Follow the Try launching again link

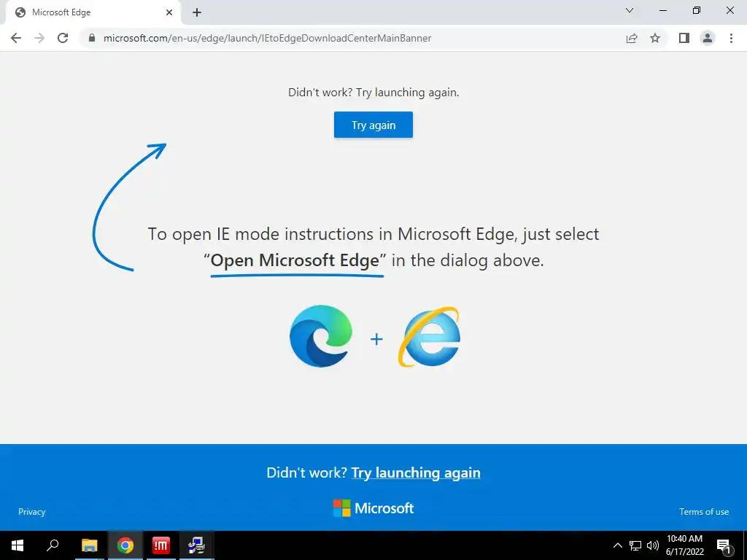416,472
